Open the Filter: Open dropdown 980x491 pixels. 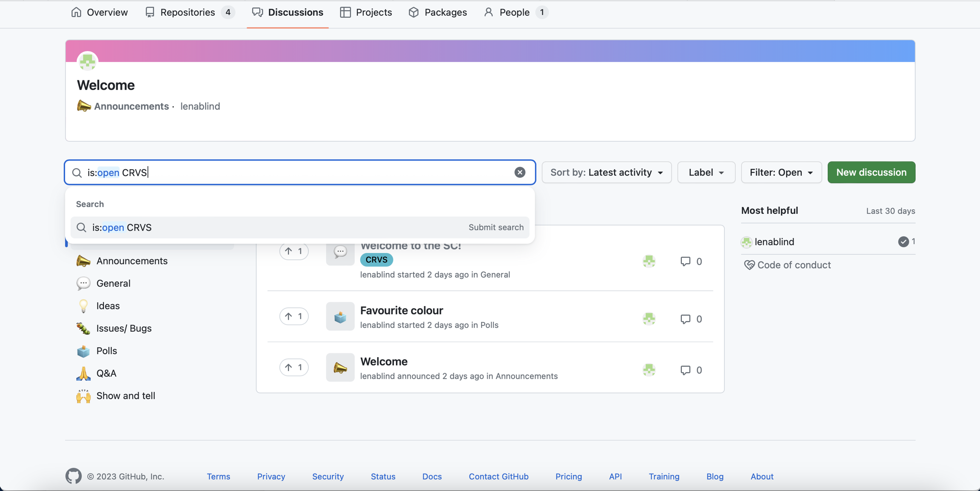(x=781, y=172)
